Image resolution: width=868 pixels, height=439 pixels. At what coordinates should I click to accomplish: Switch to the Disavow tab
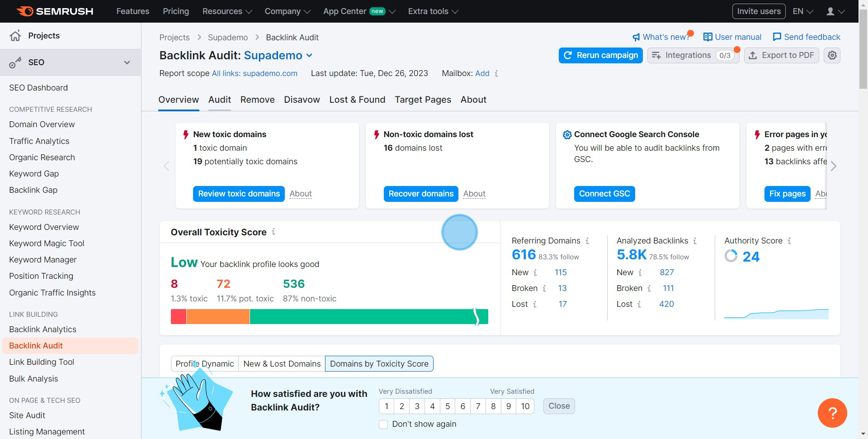[302, 100]
